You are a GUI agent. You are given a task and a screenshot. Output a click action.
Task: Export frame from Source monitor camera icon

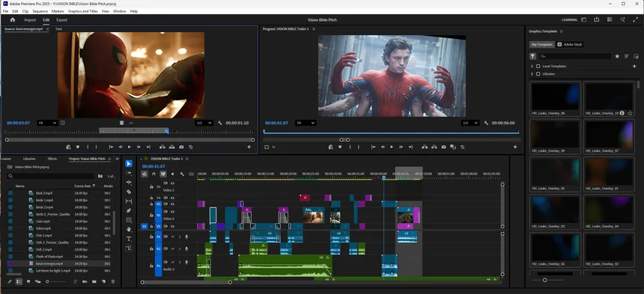[x=181, y=147]
